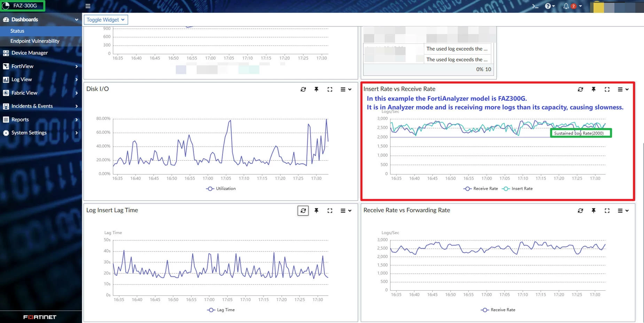The width and height of the screenshot is (644, 323).
Task: Toggle Receive Rate legend in Forwarding Rate widget
Action: (498, 310)
